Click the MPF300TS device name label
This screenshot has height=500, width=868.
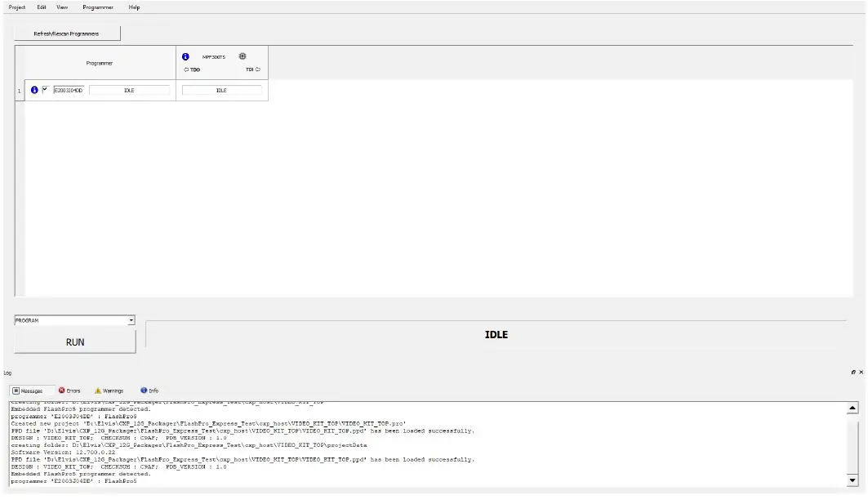pos(214,57)
